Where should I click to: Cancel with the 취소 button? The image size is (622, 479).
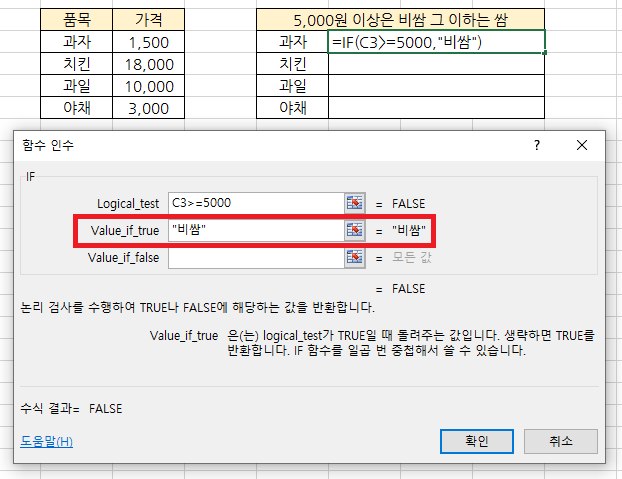tap(561, 441)
